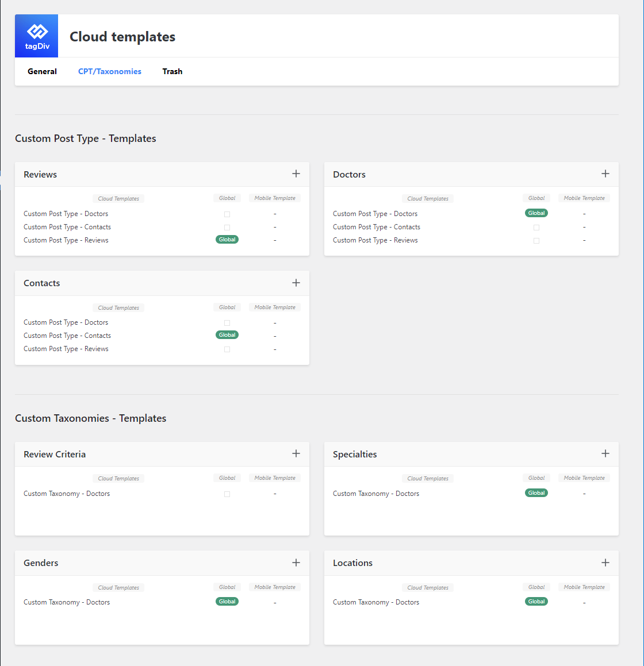This screenshot has height=666, width=644.
Task: Click Cloud Templates label in Locations card
Action: coord(428,587)
